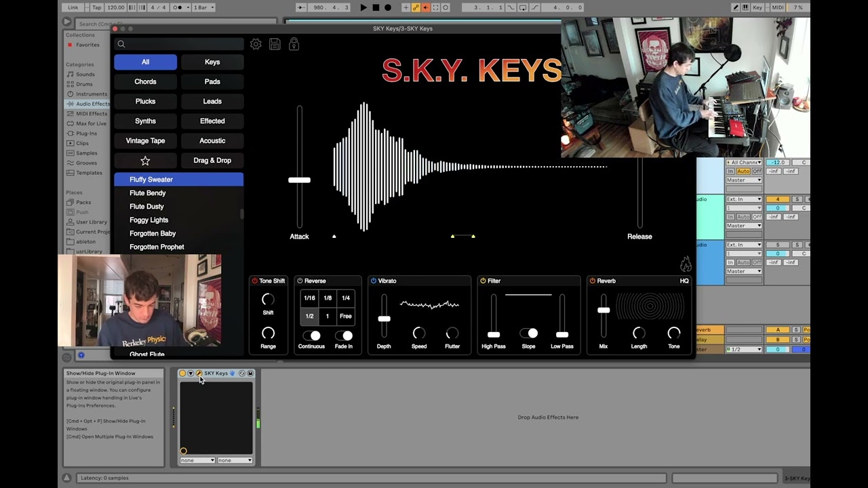The image size is (868, 488).
Task: Open the All Channels input dropdown
Action: tap(744, 163)
